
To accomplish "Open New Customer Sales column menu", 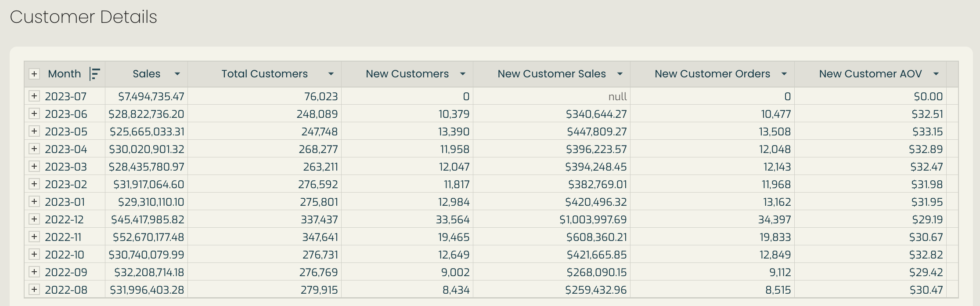I will (x=620, y=74).
